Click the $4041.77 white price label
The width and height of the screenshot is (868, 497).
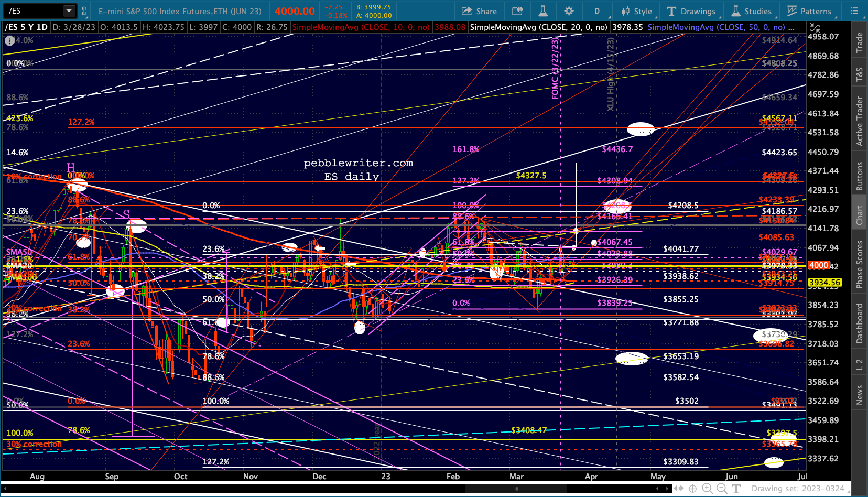(x=681, y=249)
